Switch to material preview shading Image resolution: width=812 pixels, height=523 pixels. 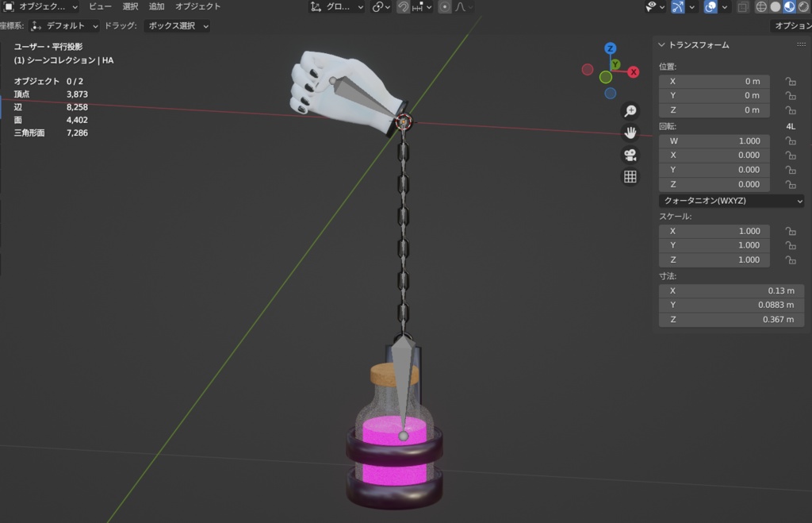789,6
